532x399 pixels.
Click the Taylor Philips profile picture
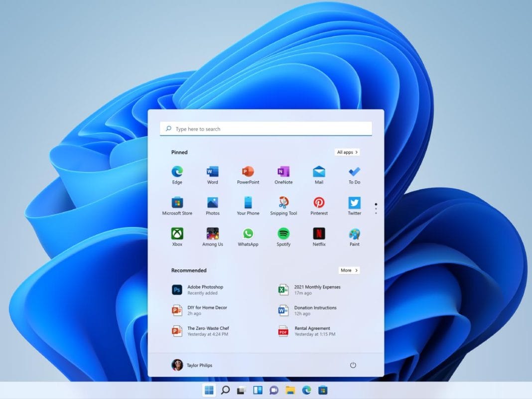pos(177,365)
